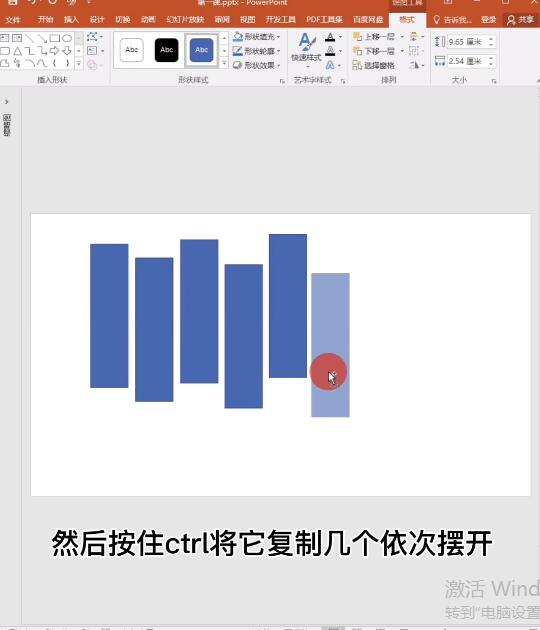Open 形状样式 dialog launcher
The width and height of the screenshot is (540, 630).
(x=282, y=81)
